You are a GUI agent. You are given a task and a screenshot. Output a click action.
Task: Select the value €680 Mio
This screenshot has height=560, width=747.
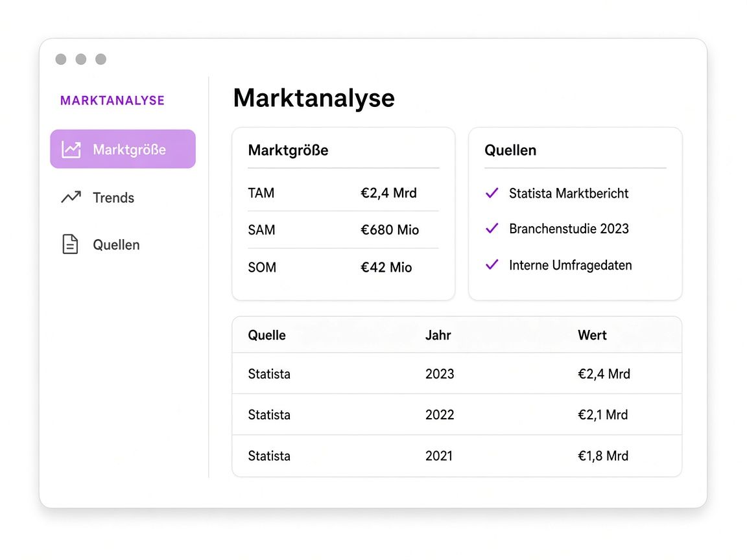(390, 230)
